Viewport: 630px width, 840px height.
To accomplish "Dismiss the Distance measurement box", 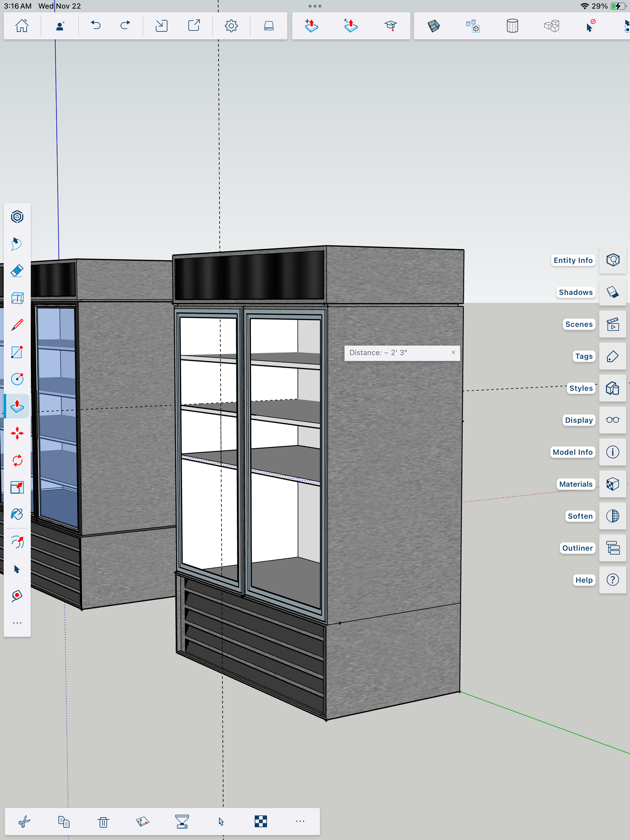I will pyautogui.click(x=453, y=352).
